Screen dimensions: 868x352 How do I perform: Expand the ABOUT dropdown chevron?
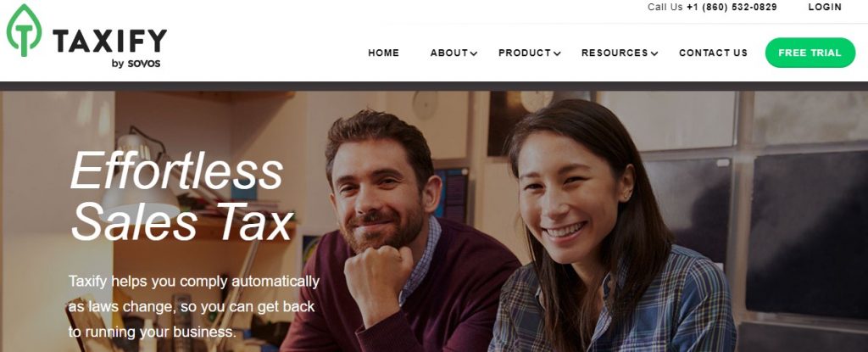tap(474, 53)
